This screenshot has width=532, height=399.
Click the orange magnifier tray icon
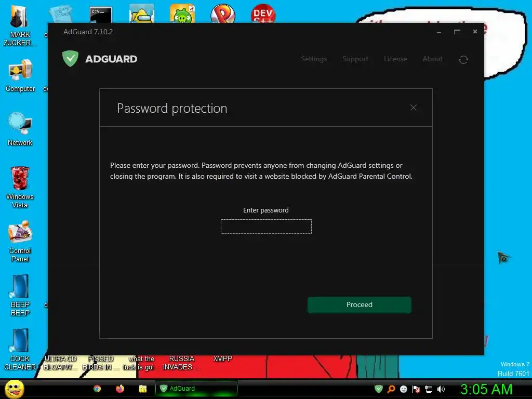point(391,389)
